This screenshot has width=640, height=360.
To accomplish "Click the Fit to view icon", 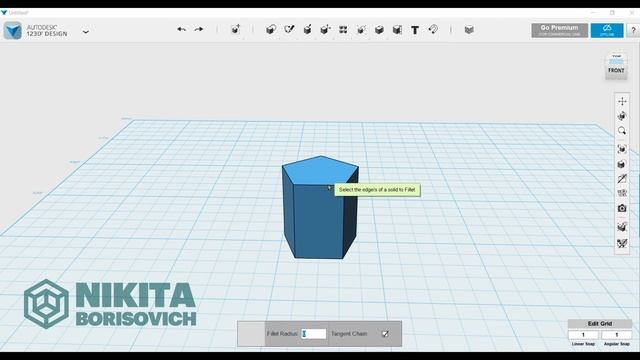I will (x=622, y=149).
